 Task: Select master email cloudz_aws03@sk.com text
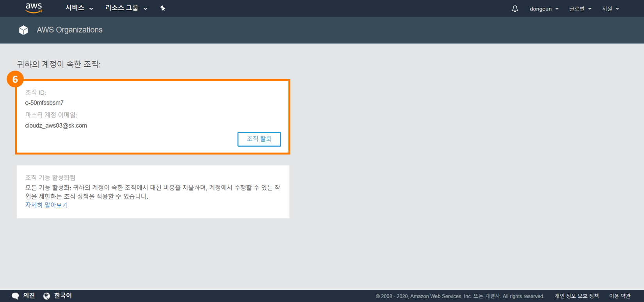click(56, 126)
